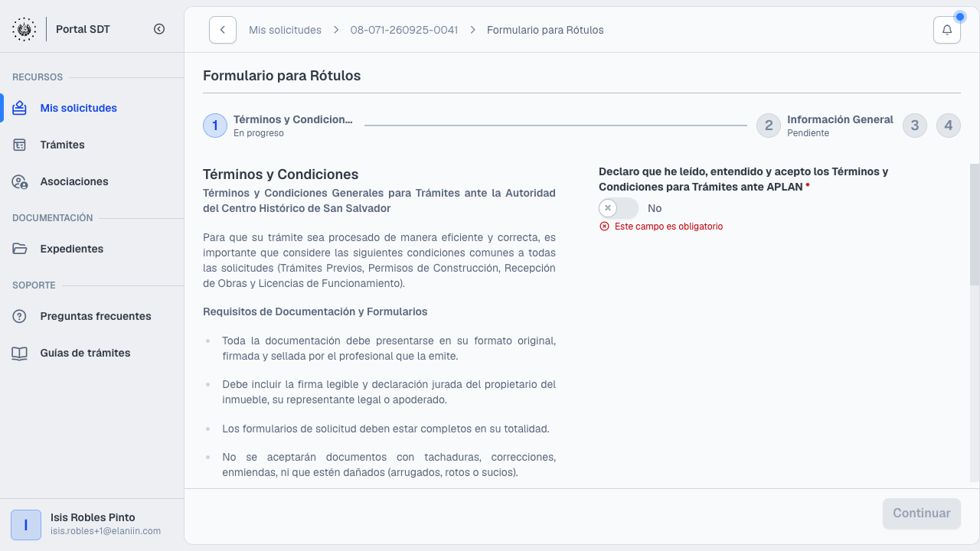This screenshot has width=980, height=551.
Task: Click Formulario para Rótulos breadcrumb
Action: [x=545, y=30]
